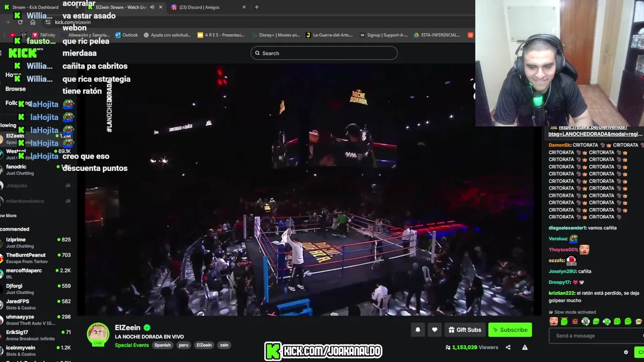The width and height of the screenshot is (644, 362).
Task: Click the report warning triangle icon
Action: 525,347
